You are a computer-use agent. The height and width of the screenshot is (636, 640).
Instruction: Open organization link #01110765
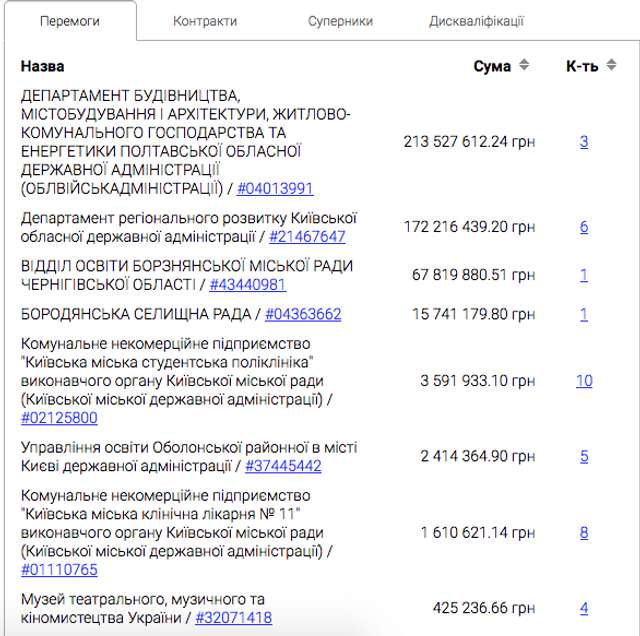click(59, 570)
